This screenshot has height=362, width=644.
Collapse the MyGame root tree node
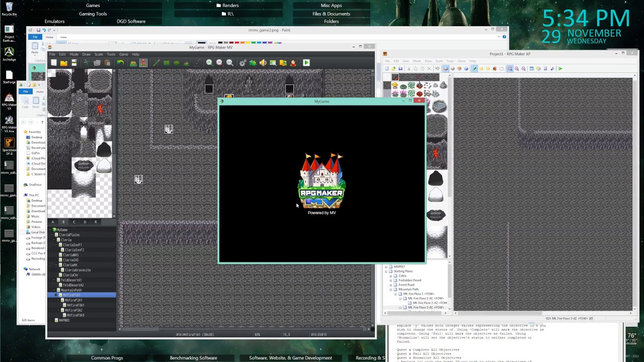tap(51, 230)
